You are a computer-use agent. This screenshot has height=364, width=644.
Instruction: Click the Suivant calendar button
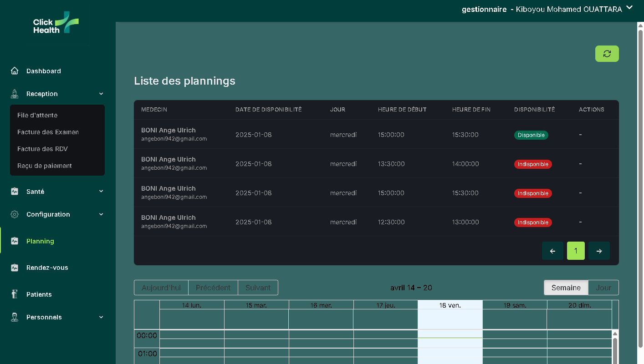pos(258,288)
